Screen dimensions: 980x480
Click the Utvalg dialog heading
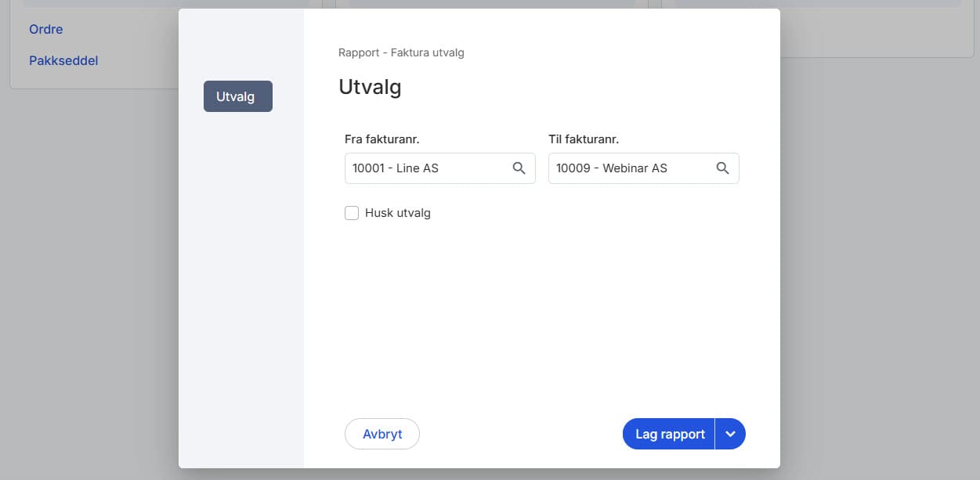[370, 87]
